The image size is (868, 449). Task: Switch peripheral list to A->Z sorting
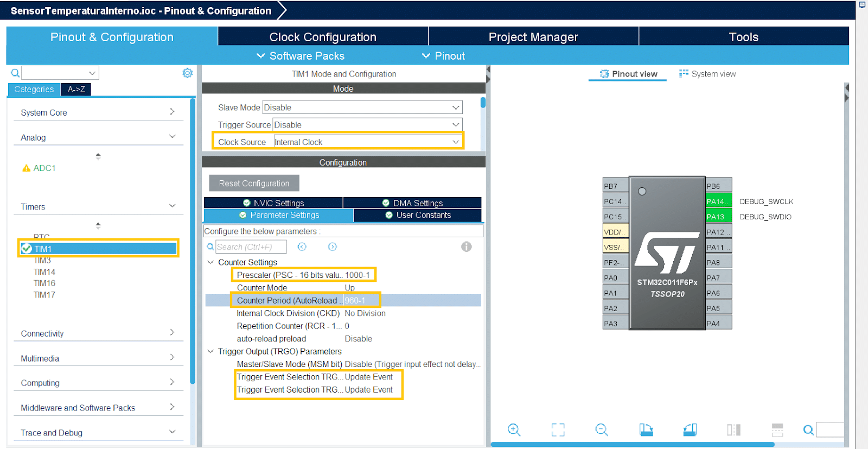point(76,90)
